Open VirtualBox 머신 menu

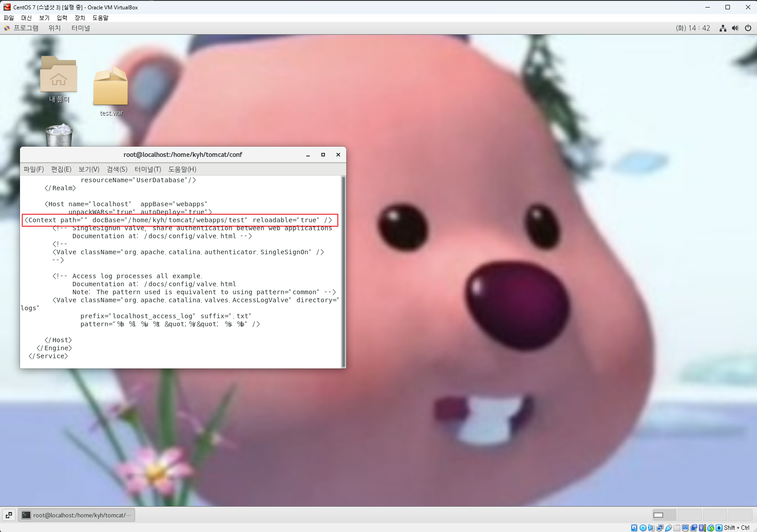27,18
